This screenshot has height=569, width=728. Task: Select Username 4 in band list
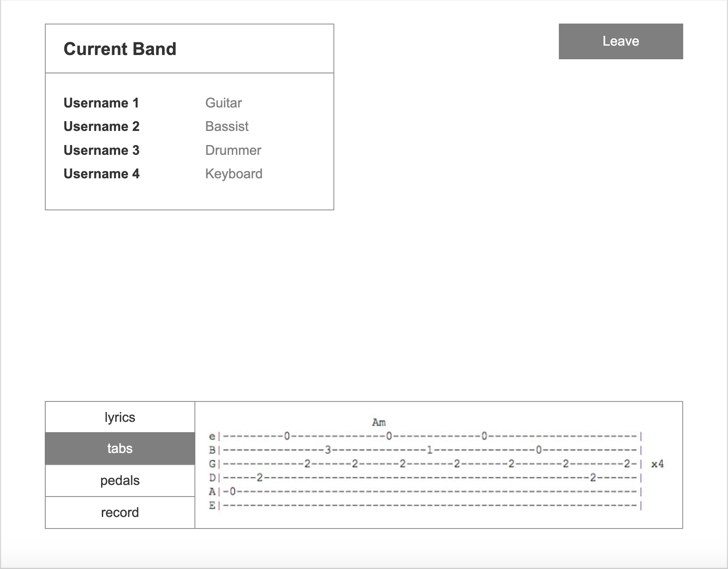(101, 174)
